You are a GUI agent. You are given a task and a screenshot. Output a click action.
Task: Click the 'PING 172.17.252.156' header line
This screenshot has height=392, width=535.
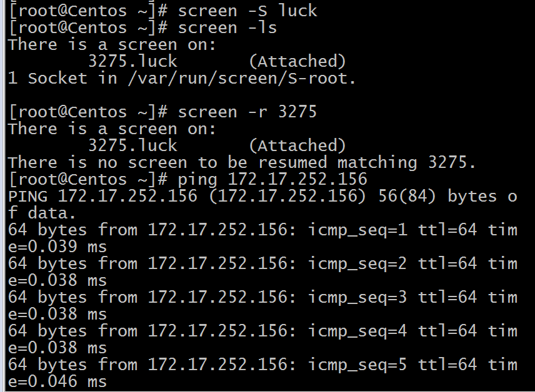coord(103,197)
